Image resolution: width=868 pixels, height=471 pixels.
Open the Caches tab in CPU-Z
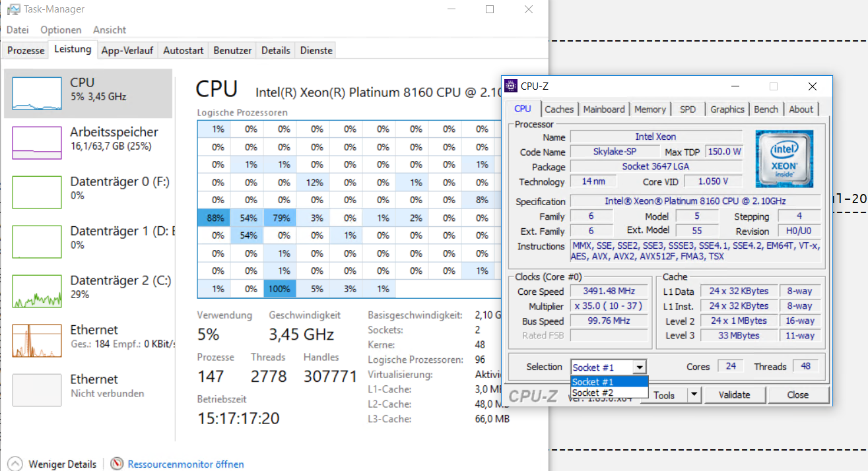click(x=560, y=110)
